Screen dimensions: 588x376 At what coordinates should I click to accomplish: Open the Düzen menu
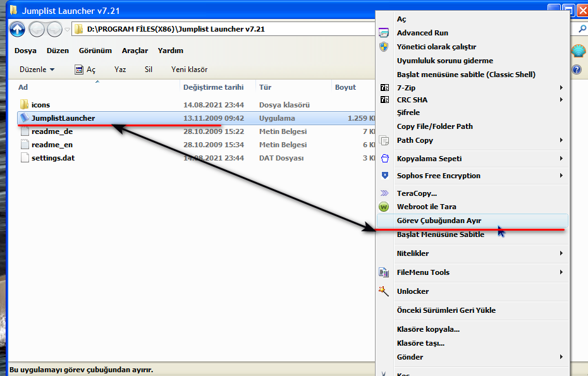58,51
